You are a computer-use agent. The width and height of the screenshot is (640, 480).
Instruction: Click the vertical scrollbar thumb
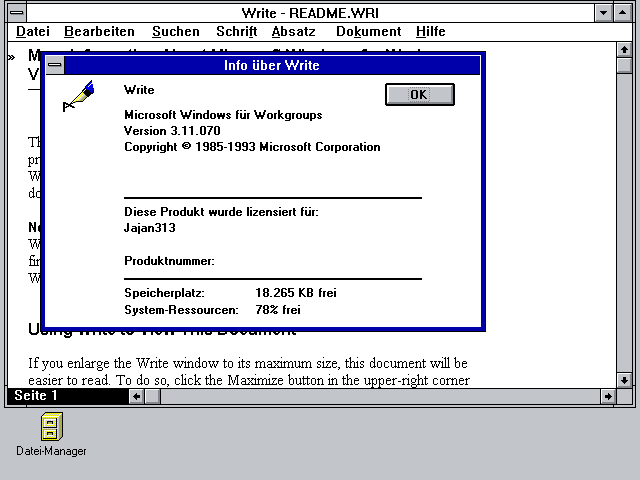point(624,65)
